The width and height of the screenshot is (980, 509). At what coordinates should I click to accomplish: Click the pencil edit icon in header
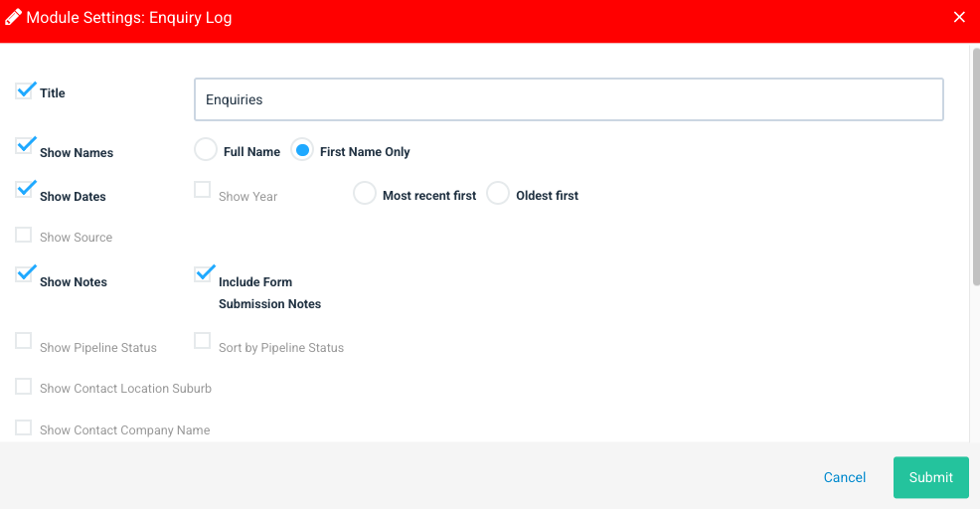[x=13, y=18]
